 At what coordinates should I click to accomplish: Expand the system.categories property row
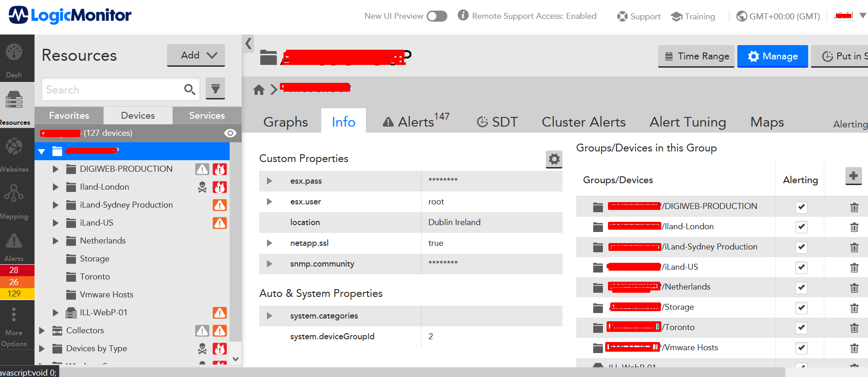269,316
